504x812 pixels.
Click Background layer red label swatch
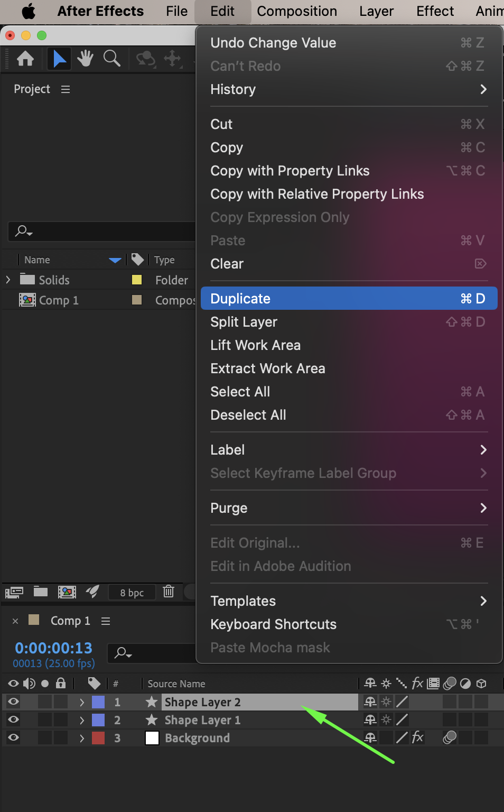coord(98,737)
